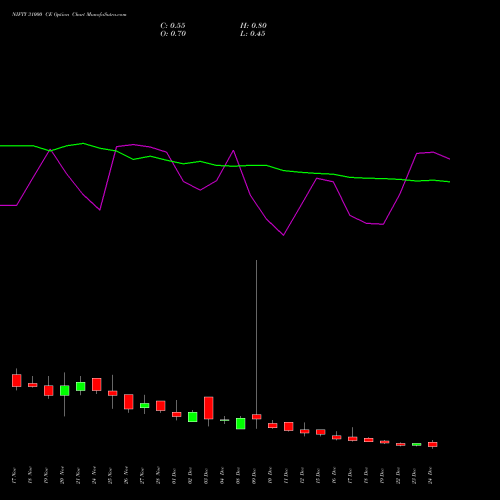The width and height of the screenshot is (500, 500).
Task: Click the '18 Dec' date axis label
Action: (x=366, y=476)
